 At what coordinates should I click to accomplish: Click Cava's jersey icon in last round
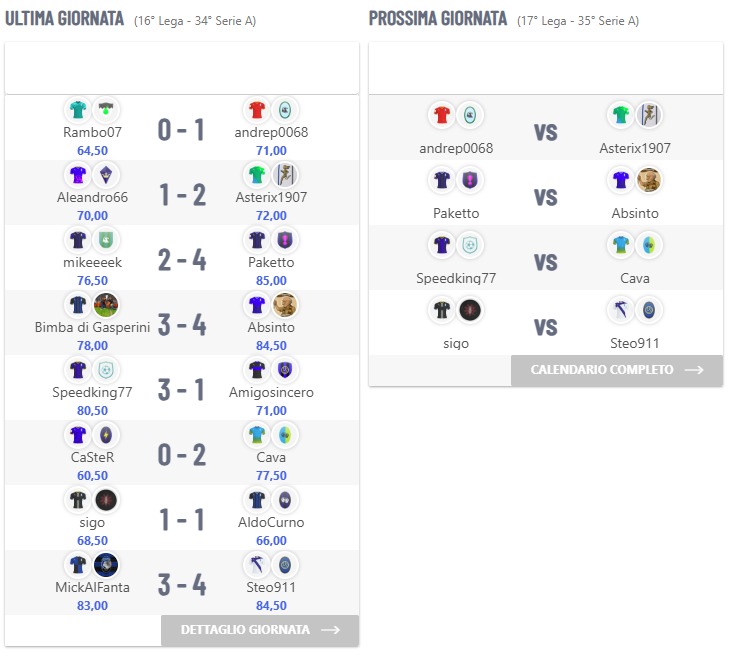[x=258, y=435]
